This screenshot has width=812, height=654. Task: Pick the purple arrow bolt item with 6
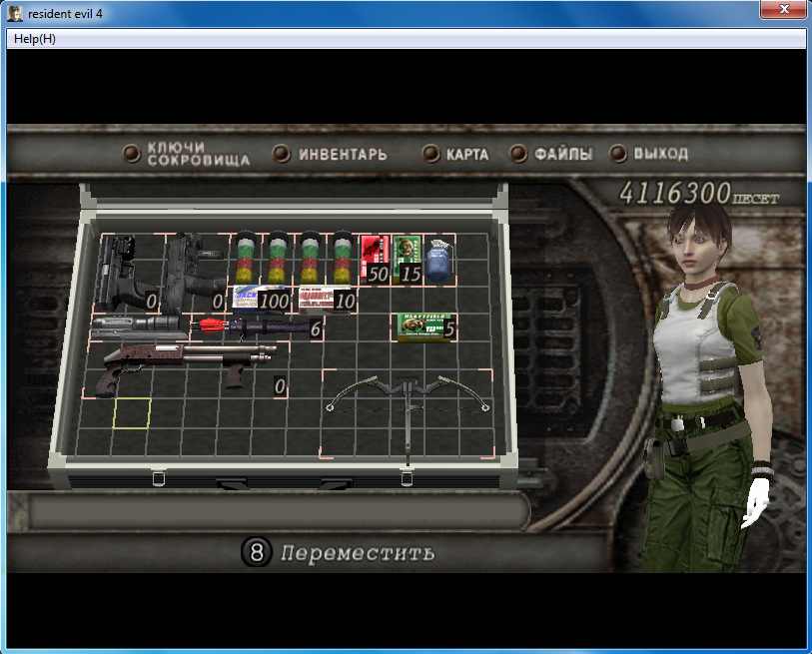[x=258, y=327]
